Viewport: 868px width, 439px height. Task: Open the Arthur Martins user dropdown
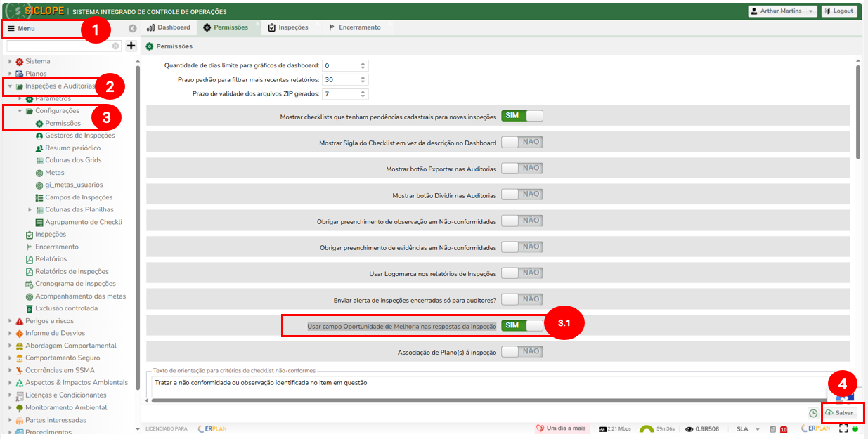[x=782, y=11]
